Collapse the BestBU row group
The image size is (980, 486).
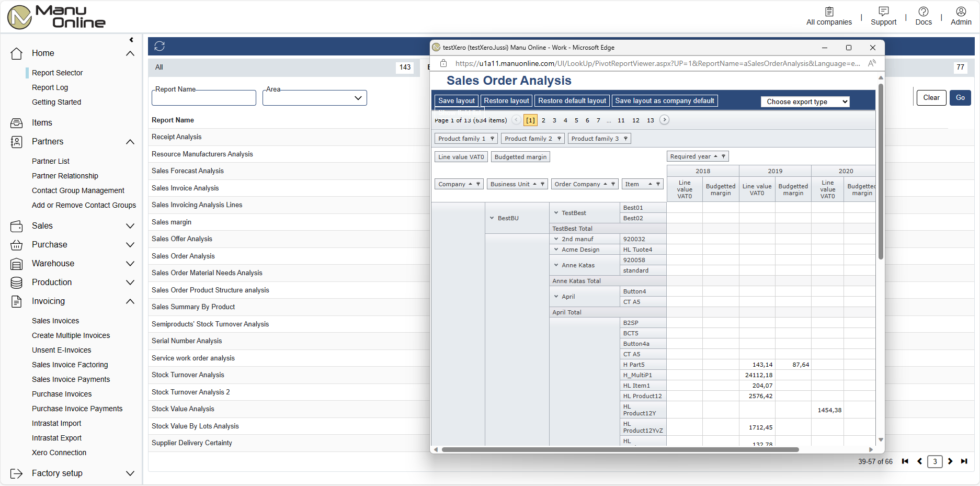492,218
